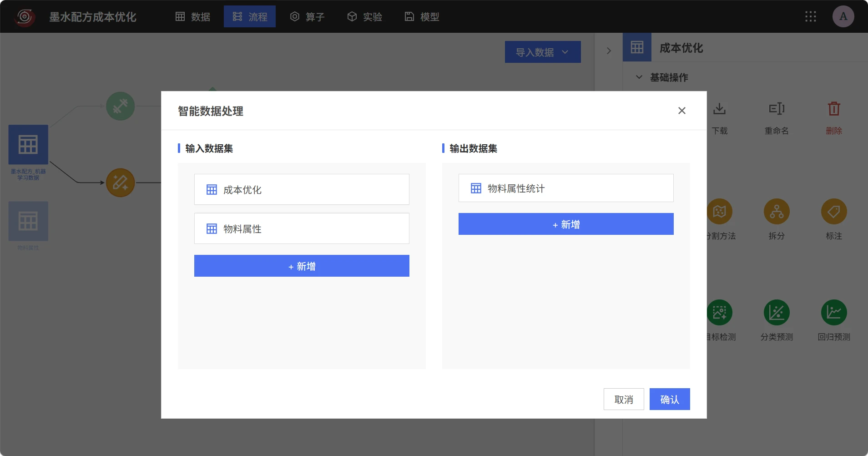Click the 成本优化 panel table icon
Screen dimensions: 868x456
637,47
